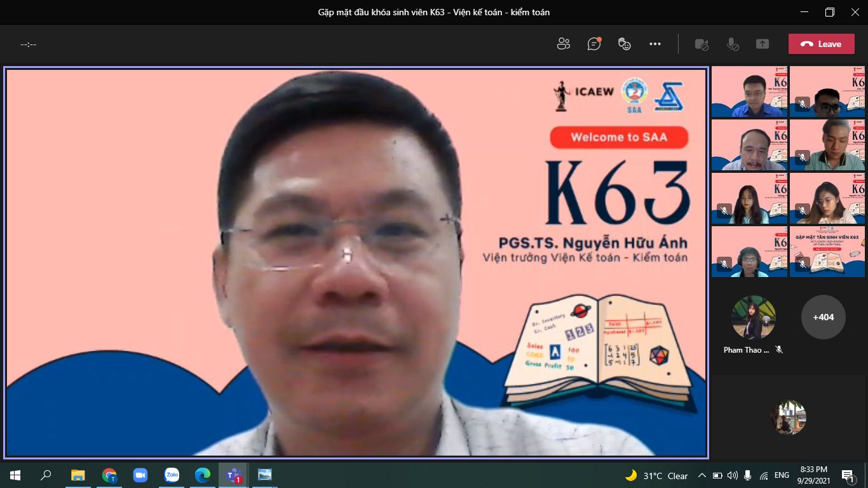Open the 31°C Clear weather widget
This screenshot has width=868, height=488.
pos(656,475)
